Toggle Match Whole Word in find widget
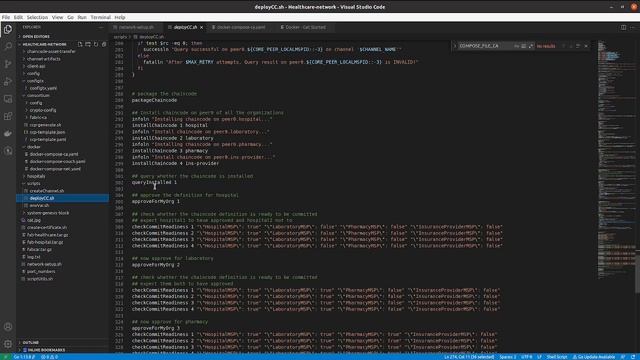The image size is (640, 360). point(524,46)
